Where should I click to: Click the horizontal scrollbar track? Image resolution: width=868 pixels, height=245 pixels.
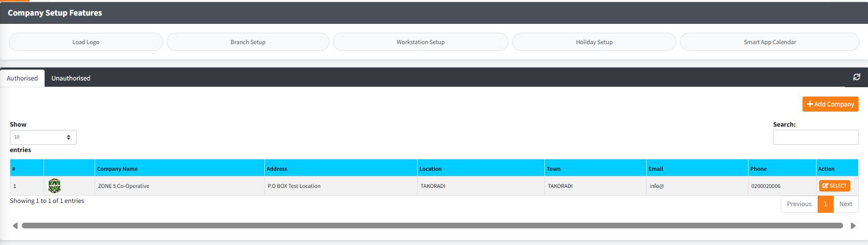432,226
